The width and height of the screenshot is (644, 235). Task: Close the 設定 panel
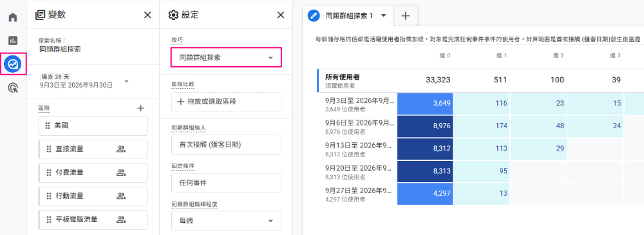[281, 15]
